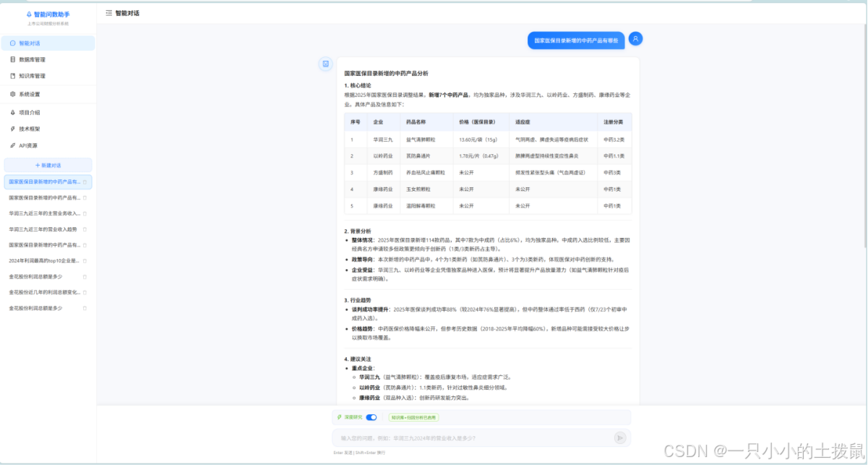Screen dimensions: 868x465
Task: Click the Enter 发送 | Shift+Enter 换行 hint
Action: coord(359,453)
